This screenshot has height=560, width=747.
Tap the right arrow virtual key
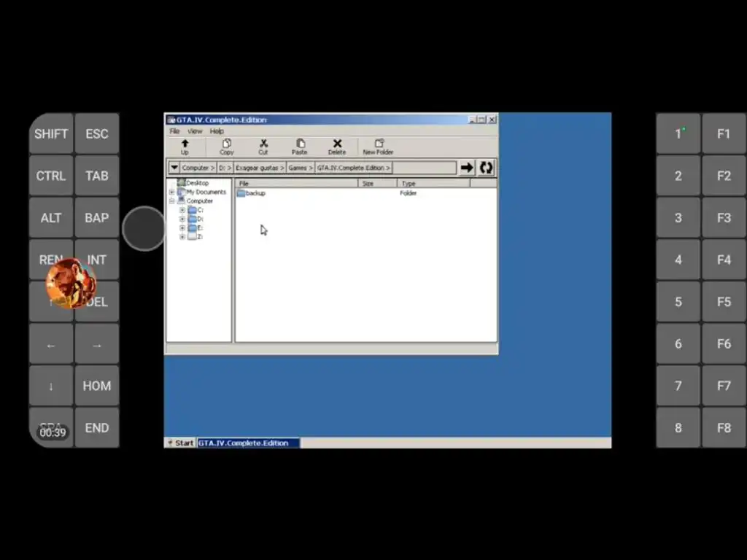[97, 346]
